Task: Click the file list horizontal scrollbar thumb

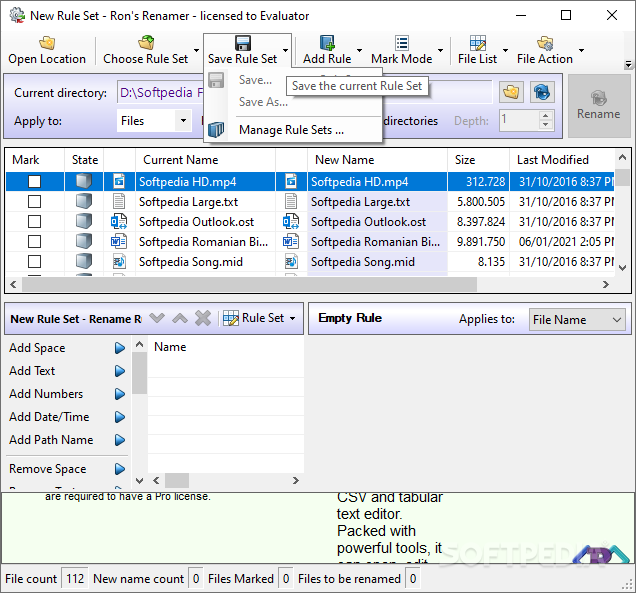Action: [x=249, y=284]
